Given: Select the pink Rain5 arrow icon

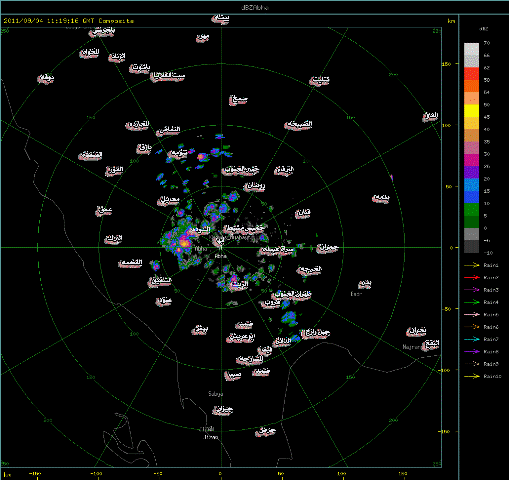Looking at the screenshot, I should [472, 315].
